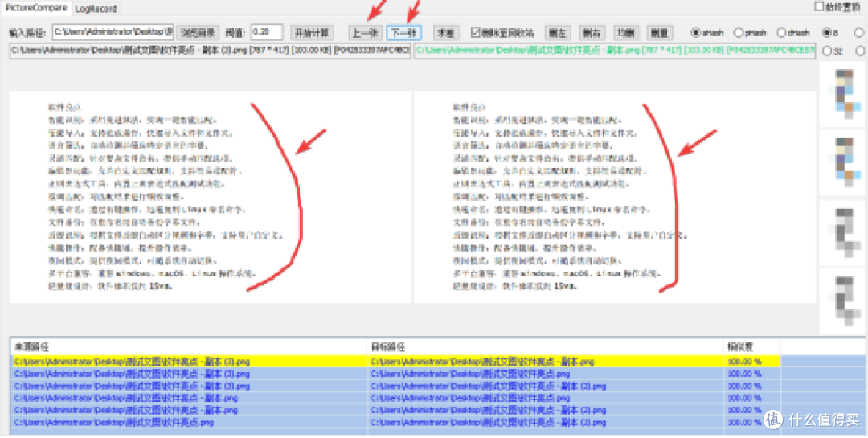Click the 开始计算 start calculation button
The height and width of the screenshot is (438, 868).
(x=312, y=33)
